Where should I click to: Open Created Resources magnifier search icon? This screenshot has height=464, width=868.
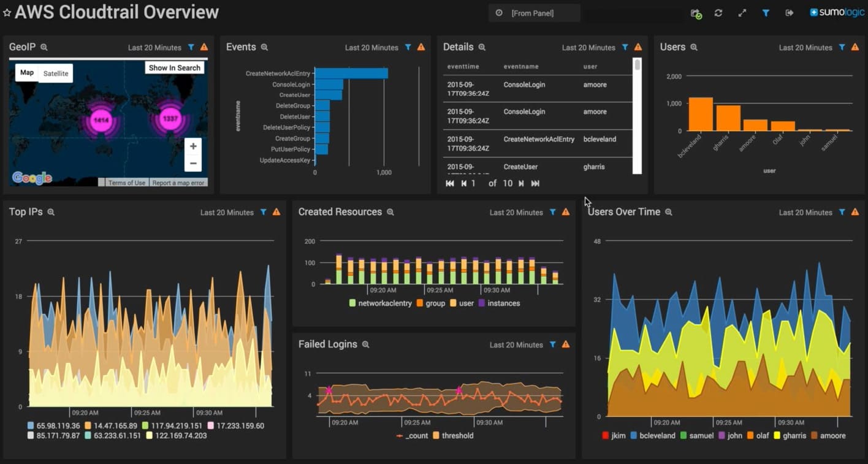pos(390,212)
